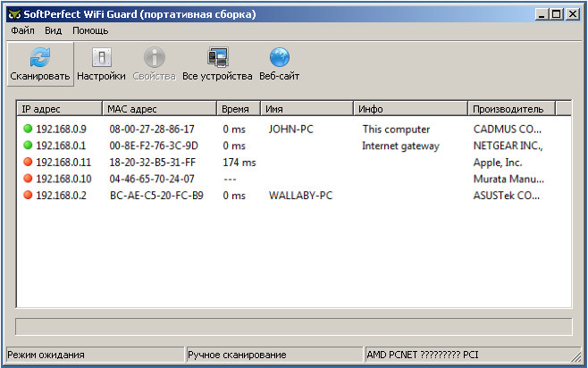Screen dimensions: 588x368
Task: Open the Вид menu
Action: (x=54, y=30)
